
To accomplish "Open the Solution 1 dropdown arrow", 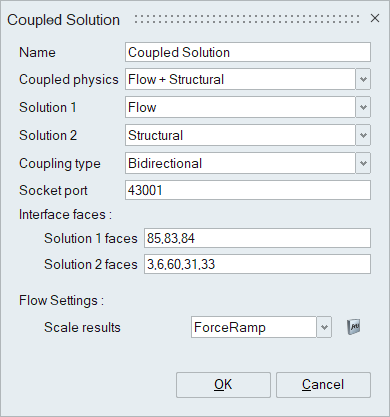I will pos(363,107).
